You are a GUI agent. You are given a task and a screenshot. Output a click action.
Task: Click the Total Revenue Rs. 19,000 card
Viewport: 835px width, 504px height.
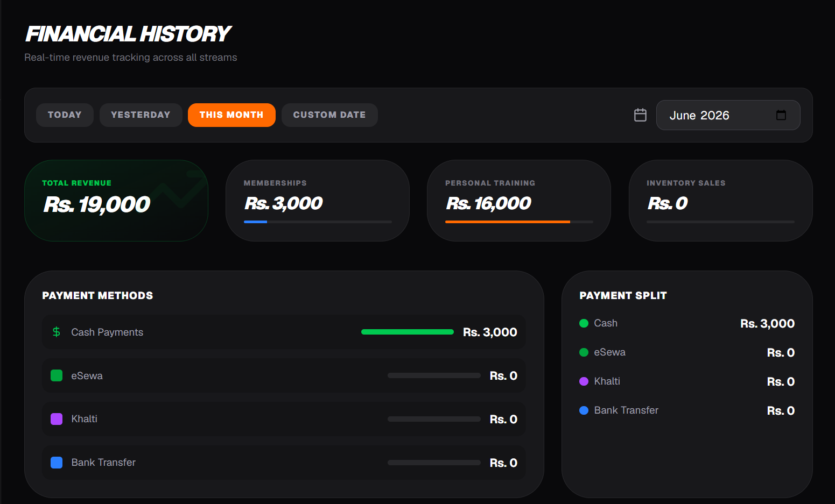[x=116, y=201]
